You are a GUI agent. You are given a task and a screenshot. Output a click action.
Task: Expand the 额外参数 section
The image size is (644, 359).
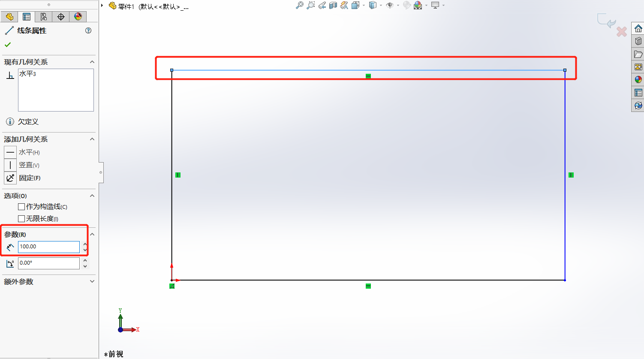(92, 281)
